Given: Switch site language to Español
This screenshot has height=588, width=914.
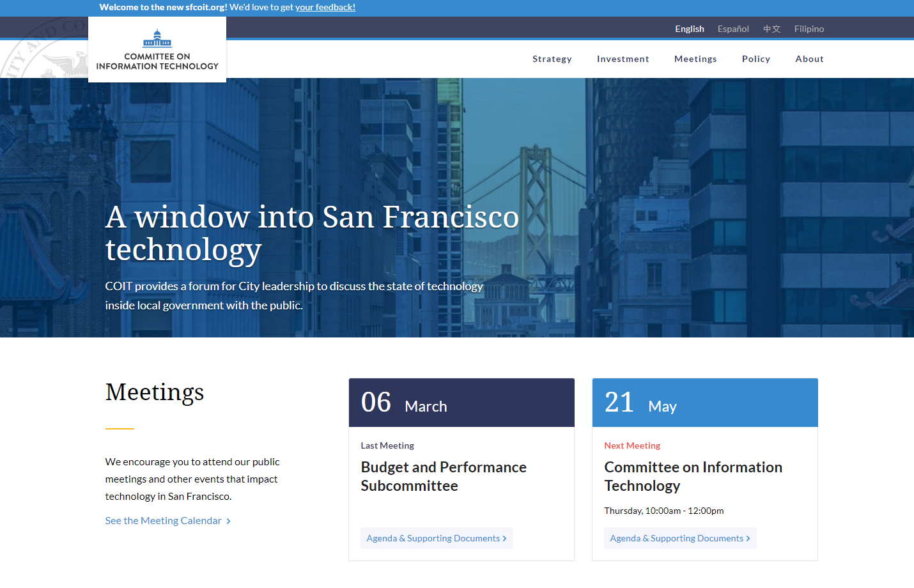Looking at the screenshot, I should (732, 29).
